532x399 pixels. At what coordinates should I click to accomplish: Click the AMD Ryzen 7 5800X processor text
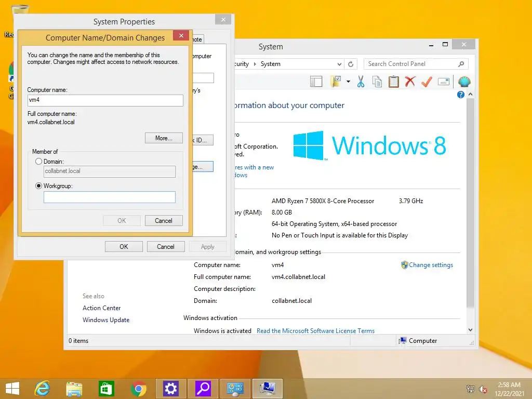(323, 201)
